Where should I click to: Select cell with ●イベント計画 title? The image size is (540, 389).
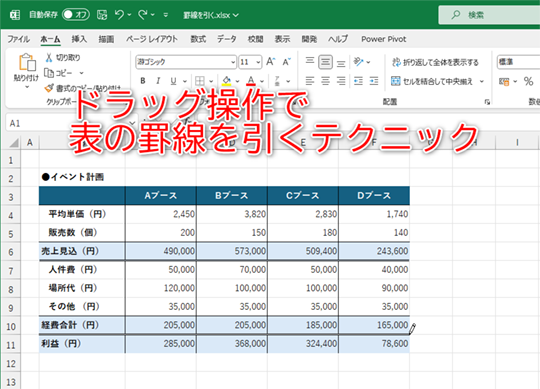(82, 177)
